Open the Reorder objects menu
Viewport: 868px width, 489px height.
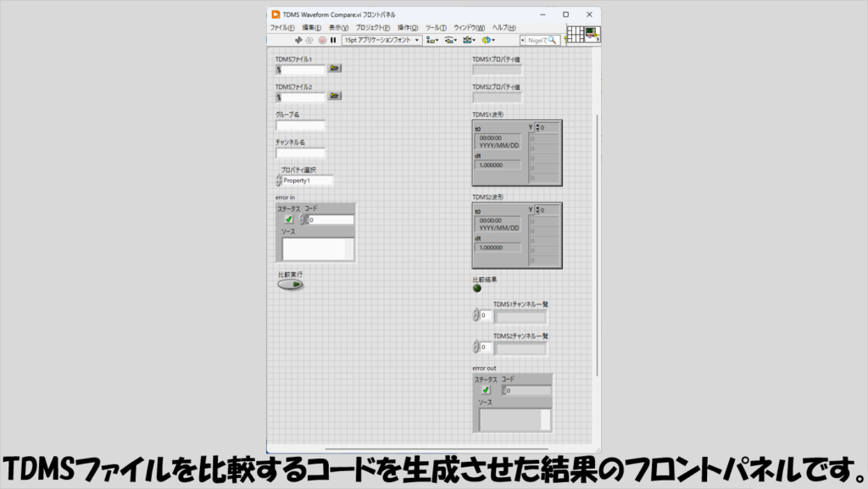(x=488, y=41)
